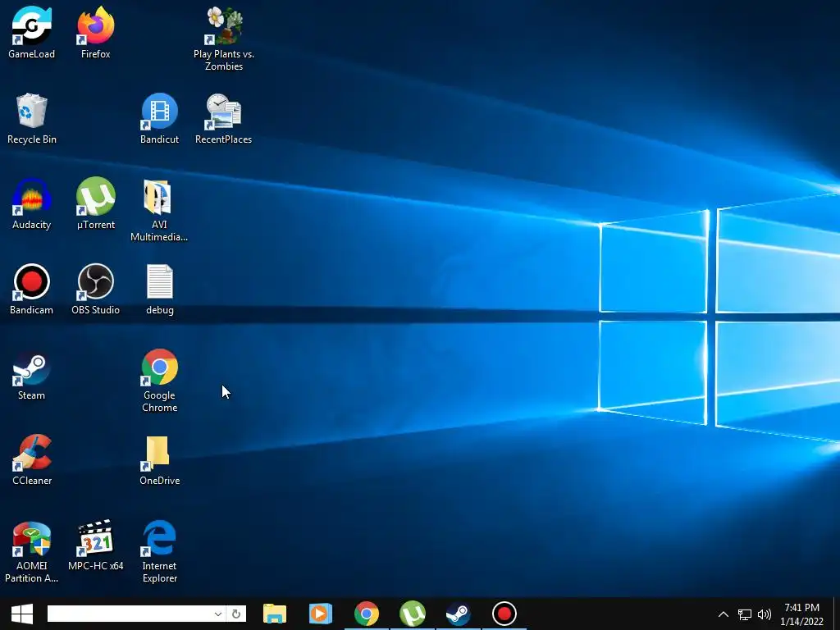Select the Play Plants vs. Zombies shortcut

(x=224, y=39)
